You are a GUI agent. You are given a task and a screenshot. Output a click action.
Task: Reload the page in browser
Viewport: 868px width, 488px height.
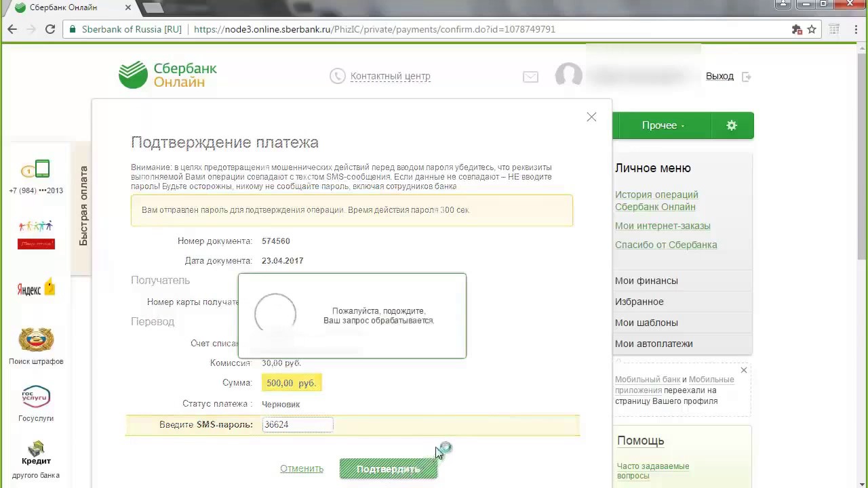[x=50, y=29]
